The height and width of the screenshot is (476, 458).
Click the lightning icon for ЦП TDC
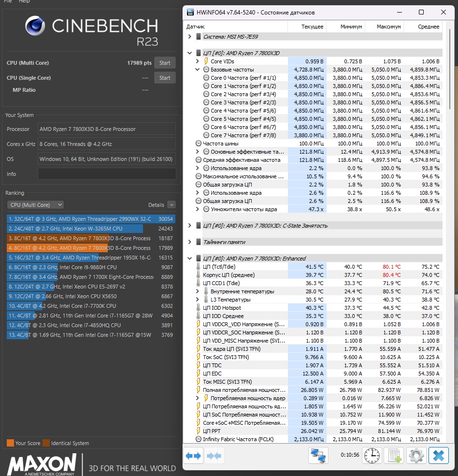(x=198, y=365)
